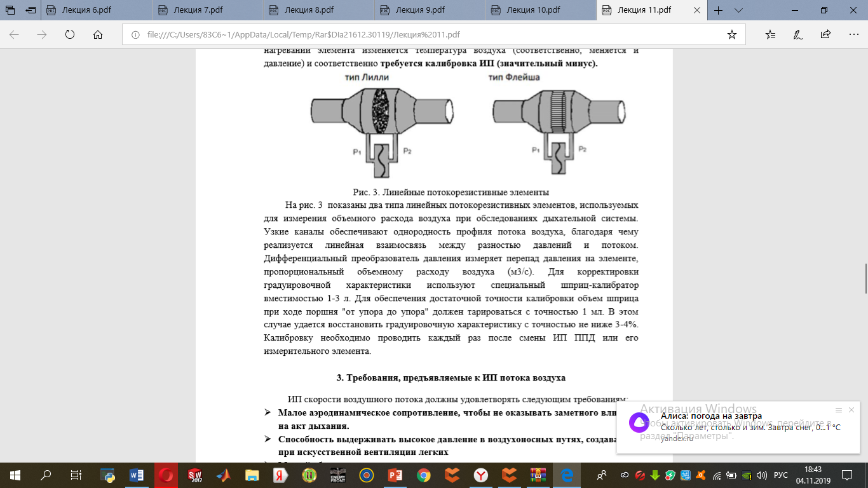
Task: Open Edge Settings and more menu
Action: pyautogui.click(x=853, y=35)
